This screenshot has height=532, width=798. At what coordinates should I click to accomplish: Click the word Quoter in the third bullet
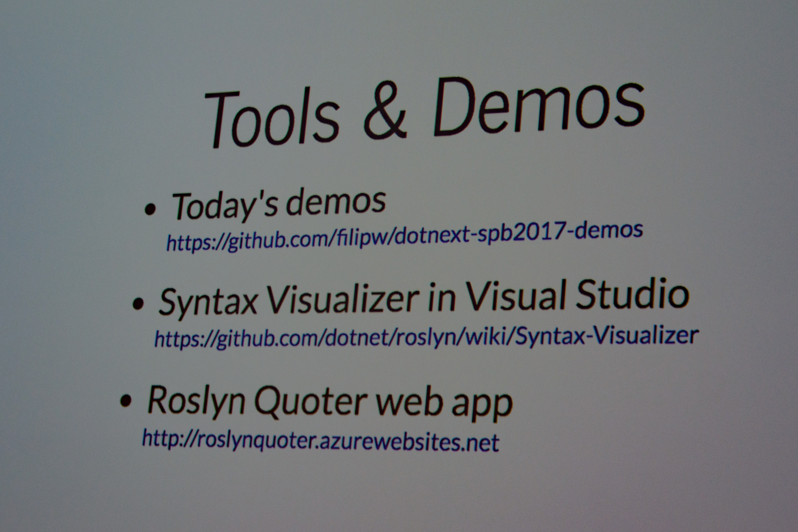[311, 401]
